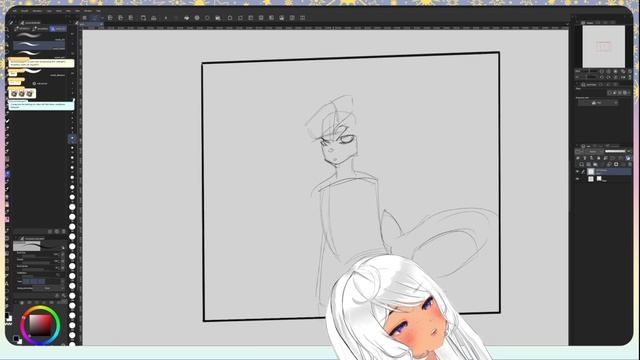Select the topmost wavy brush preset
Screen dimensions: 640x360
(39, 36)
